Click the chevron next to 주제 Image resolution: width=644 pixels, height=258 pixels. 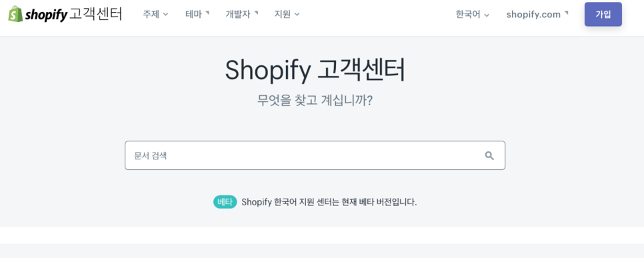165,15
